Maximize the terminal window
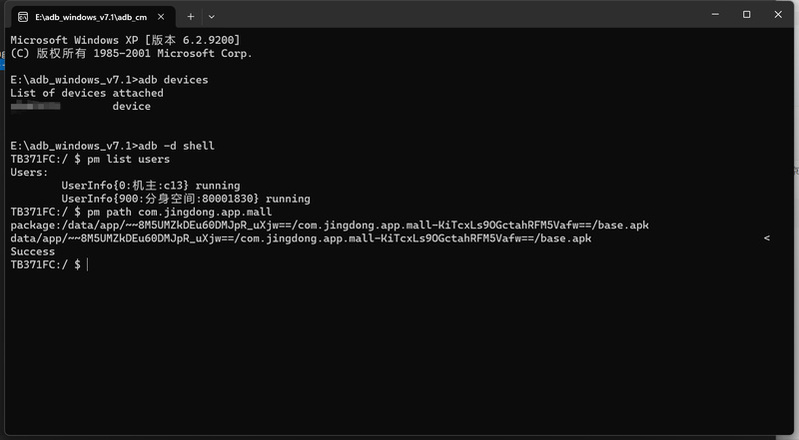This screenshot has height=440, width=799. click(747, 15)
